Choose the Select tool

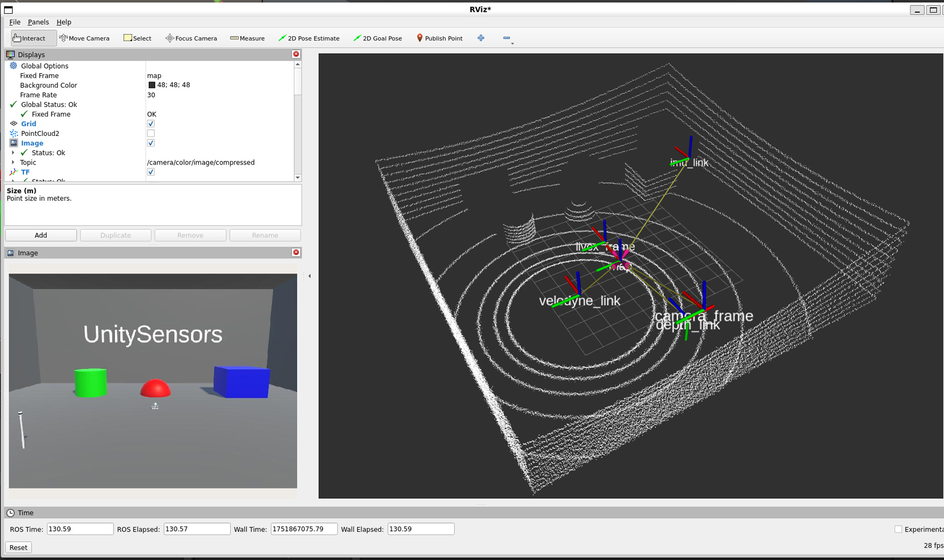[137, 38]
